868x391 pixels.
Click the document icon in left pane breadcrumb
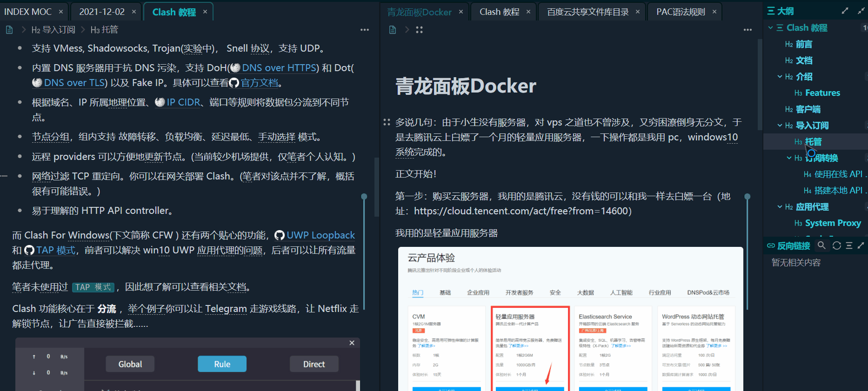click(9, 30)
